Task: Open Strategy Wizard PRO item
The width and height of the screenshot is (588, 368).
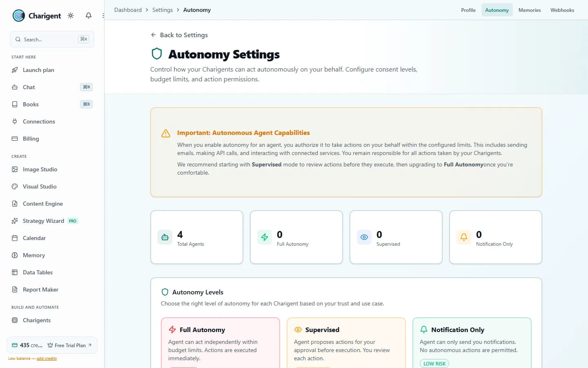Action: click(x=52, y=221)
